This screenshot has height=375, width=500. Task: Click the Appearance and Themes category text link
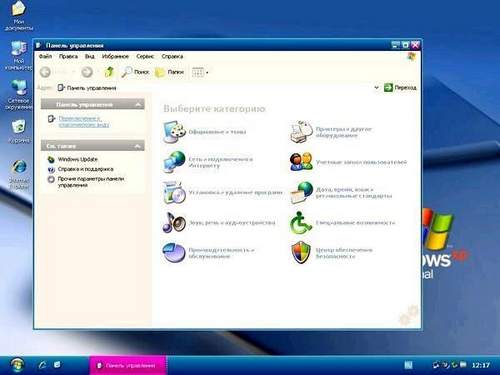click(x=217, y=132)
